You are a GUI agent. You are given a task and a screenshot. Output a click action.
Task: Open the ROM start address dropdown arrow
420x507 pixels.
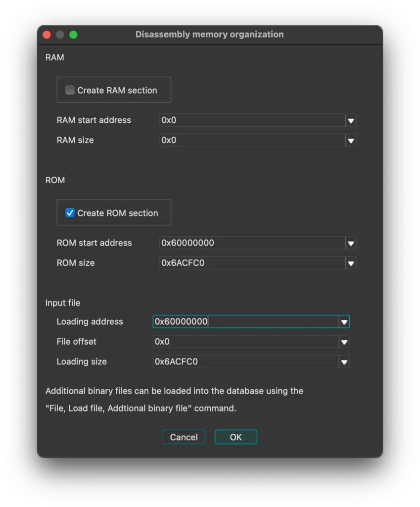coord(351,243)
